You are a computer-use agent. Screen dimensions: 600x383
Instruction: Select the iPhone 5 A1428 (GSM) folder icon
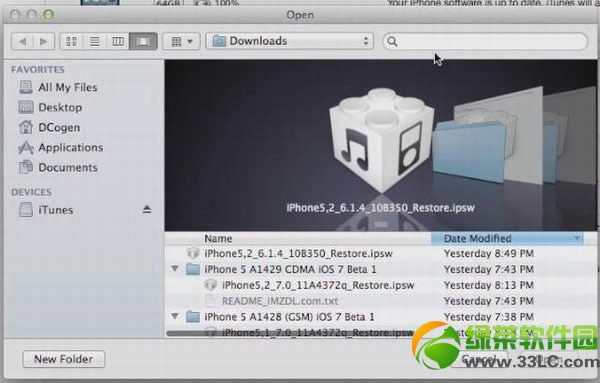[x=193, y=316]
